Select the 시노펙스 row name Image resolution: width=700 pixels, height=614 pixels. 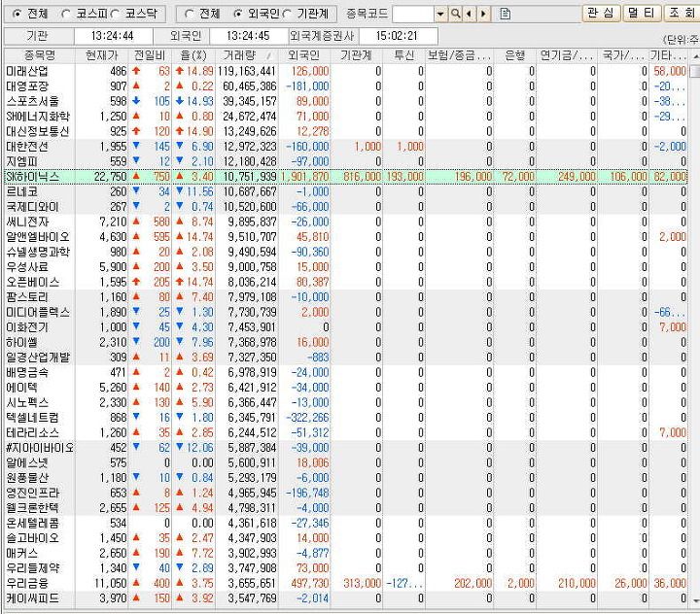click(27, 402)
